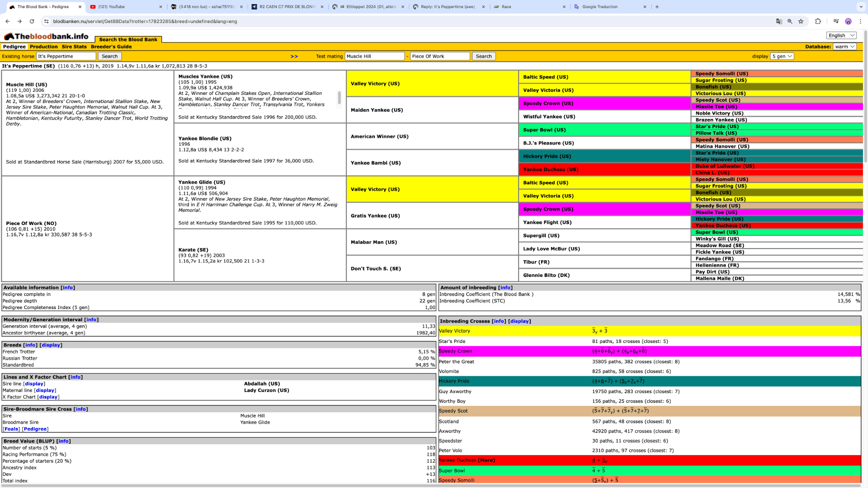Click the browser address bar URL

(x=145, y=21)
